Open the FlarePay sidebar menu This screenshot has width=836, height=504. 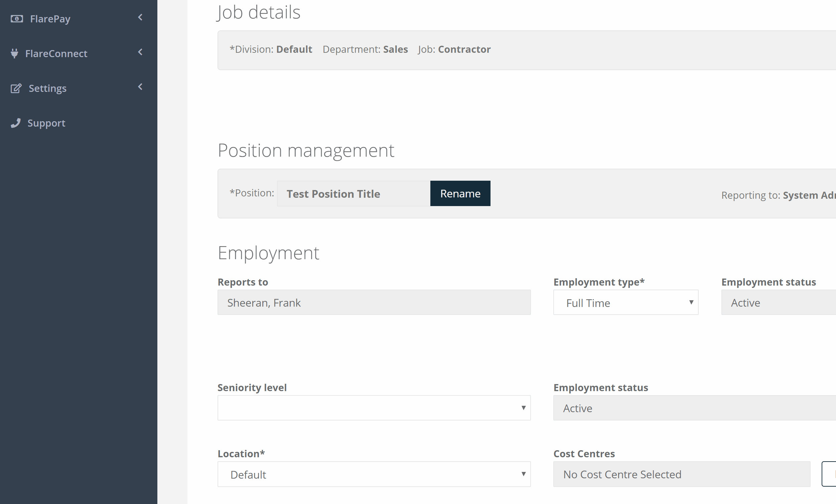click(x=79, y=19)
